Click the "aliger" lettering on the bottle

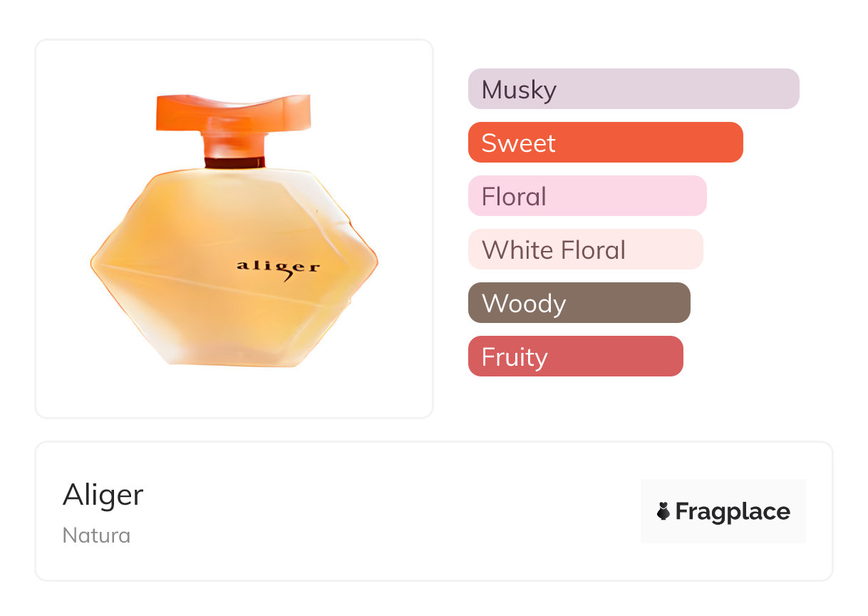pos(278,267)
